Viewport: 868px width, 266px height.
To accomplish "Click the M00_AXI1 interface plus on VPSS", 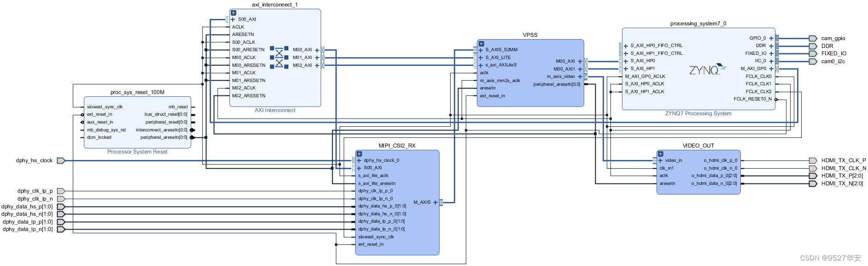I will point(580,69).
